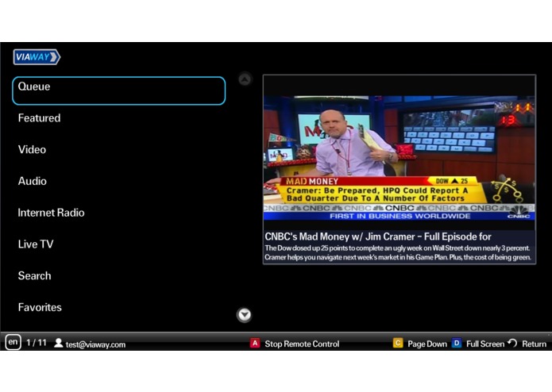Click the 'en' language indicator

click(13, 342)
